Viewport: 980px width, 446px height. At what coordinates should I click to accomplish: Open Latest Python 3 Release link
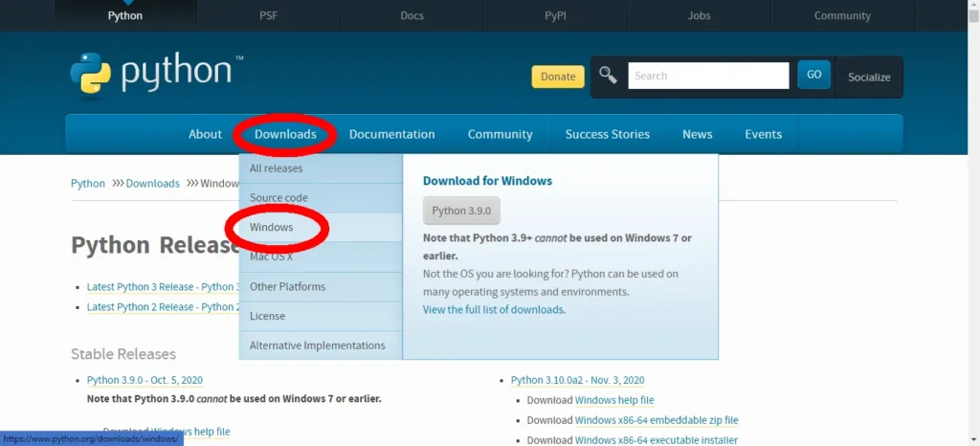coord(163,287)
